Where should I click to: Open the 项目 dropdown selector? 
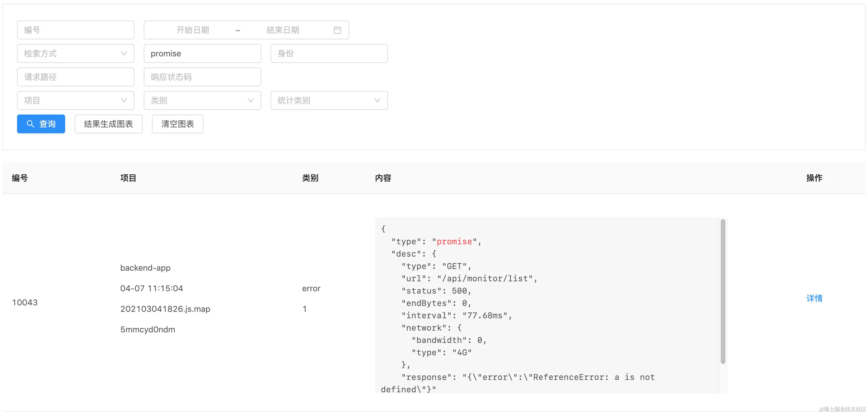click(75, 100)
